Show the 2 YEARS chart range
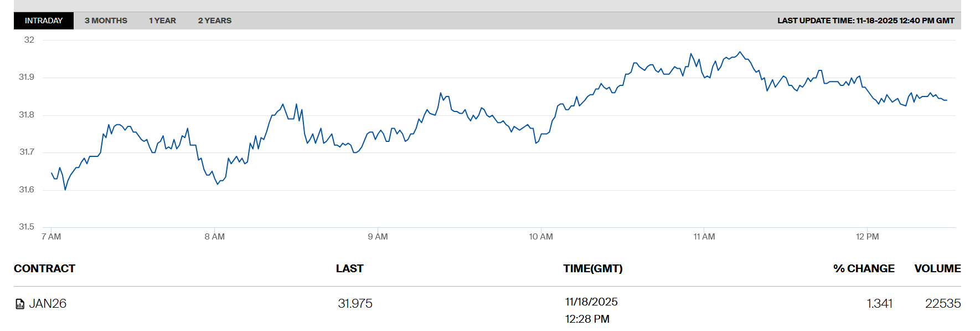 pos(215,21)
